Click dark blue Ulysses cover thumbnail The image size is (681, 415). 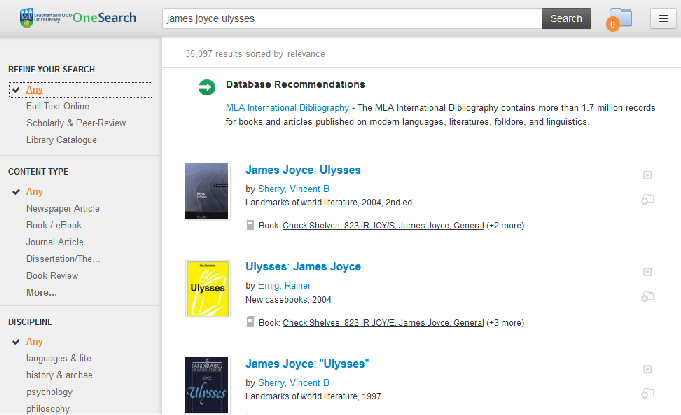(206, 385)
